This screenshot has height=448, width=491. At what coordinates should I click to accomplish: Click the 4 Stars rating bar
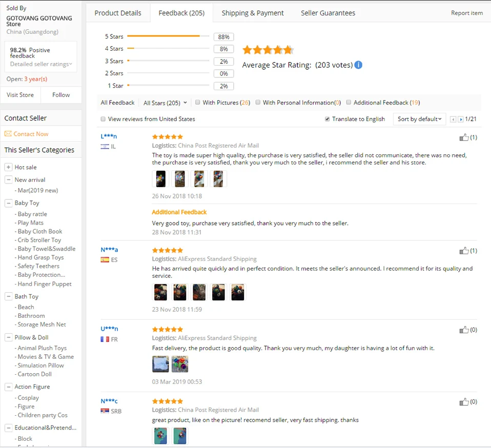168,49
